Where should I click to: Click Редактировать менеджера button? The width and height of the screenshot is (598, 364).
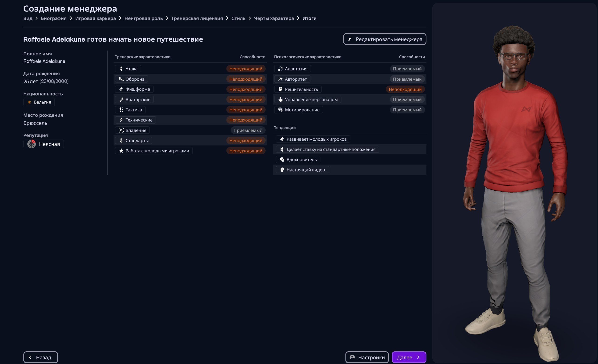(384, 39)
